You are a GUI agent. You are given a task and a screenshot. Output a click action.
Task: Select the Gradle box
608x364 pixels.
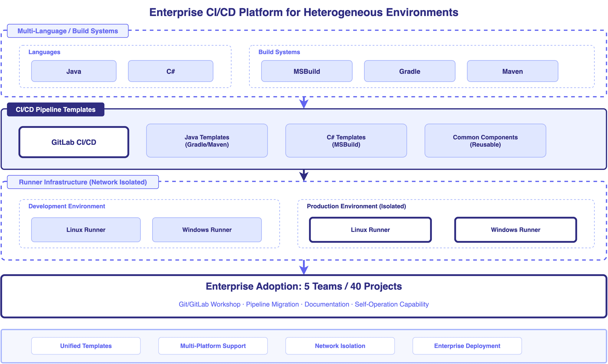[x=409, y=71]
